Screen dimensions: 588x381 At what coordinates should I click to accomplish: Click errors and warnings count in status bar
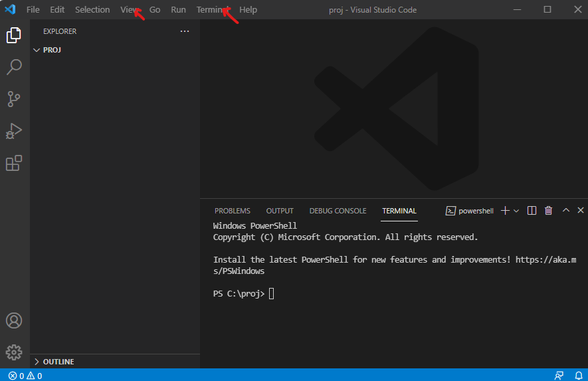coord(25,376)
